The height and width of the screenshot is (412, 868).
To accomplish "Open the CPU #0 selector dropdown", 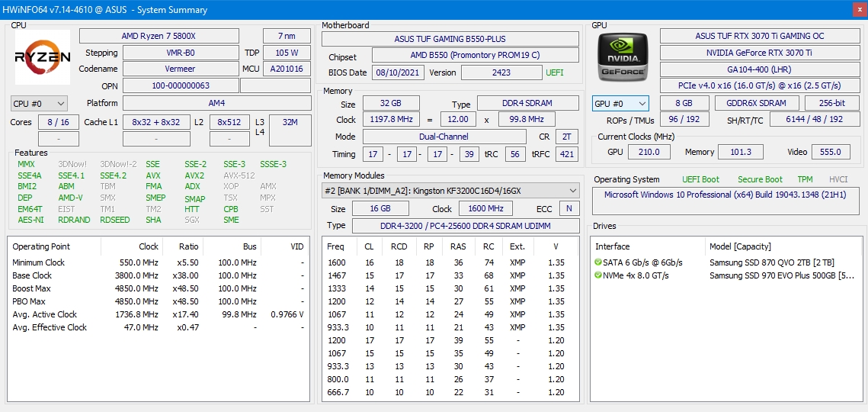I will click(x=39, y=104).
